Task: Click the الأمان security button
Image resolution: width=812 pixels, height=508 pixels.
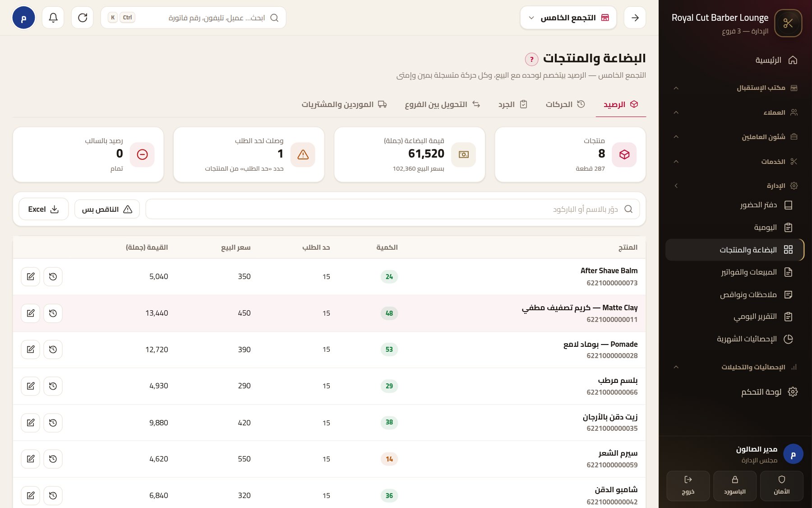Action: (782, 486)
